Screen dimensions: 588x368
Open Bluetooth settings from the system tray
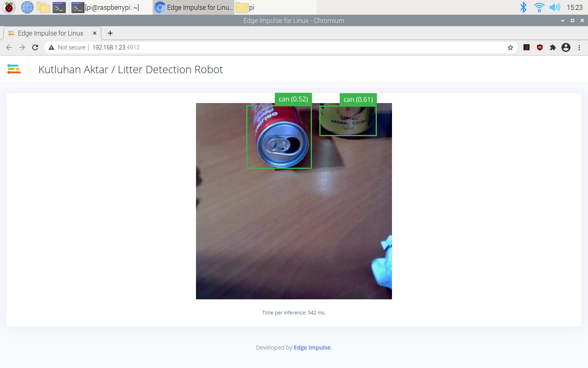[x=524, y=7]
